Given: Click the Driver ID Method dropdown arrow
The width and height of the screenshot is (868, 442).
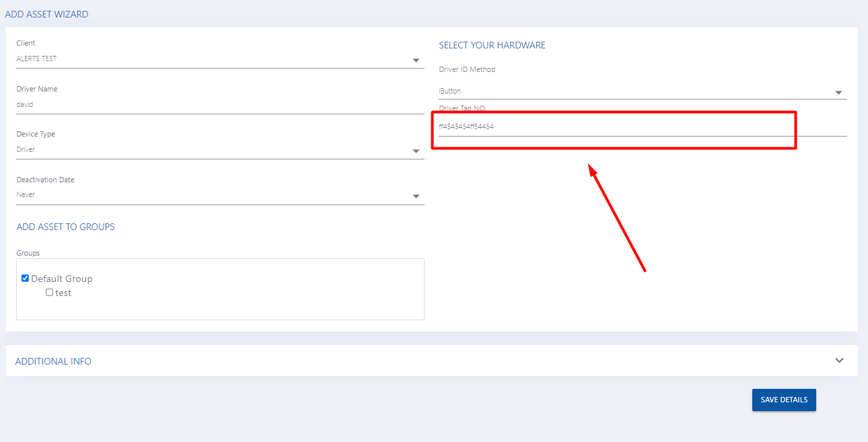Looking at the screenshot, I should pos(838,93).
